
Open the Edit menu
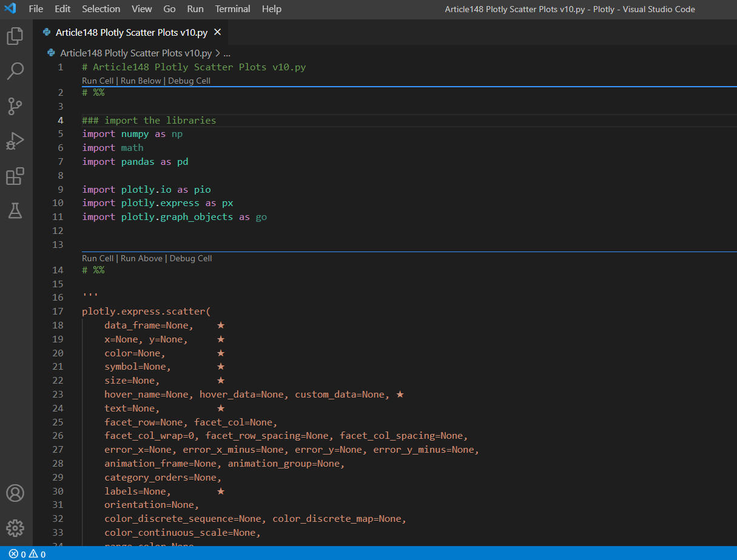(62, 9)
